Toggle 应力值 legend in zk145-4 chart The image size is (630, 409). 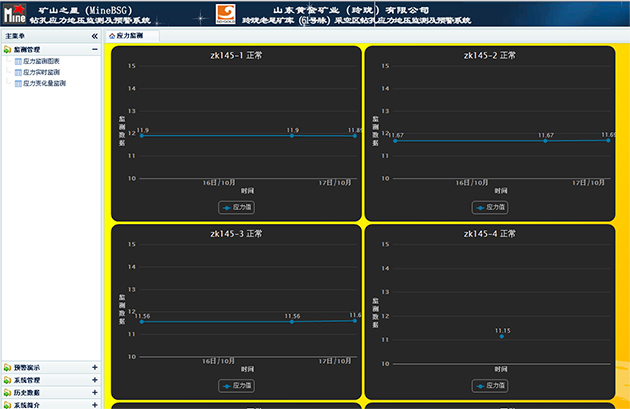pyautogui.click(x=490, y=385)
